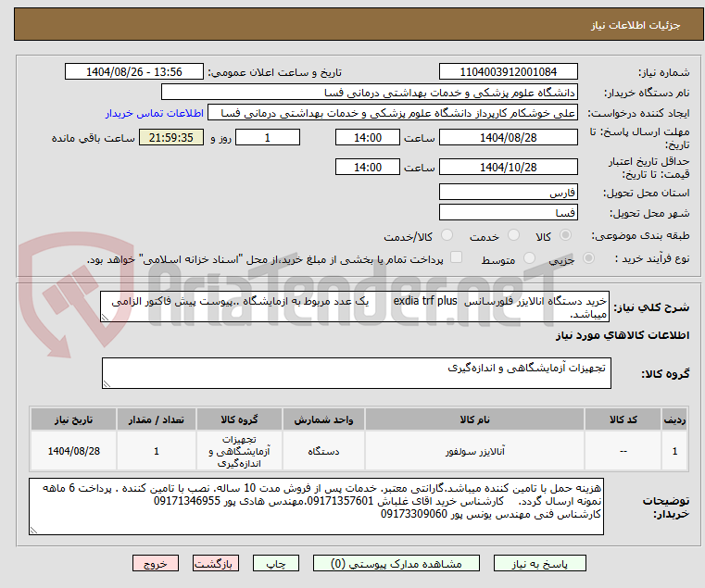Open اطلاعات تماس خریدار link
Viewport: 705px width, 588px height.
point(155,113)
